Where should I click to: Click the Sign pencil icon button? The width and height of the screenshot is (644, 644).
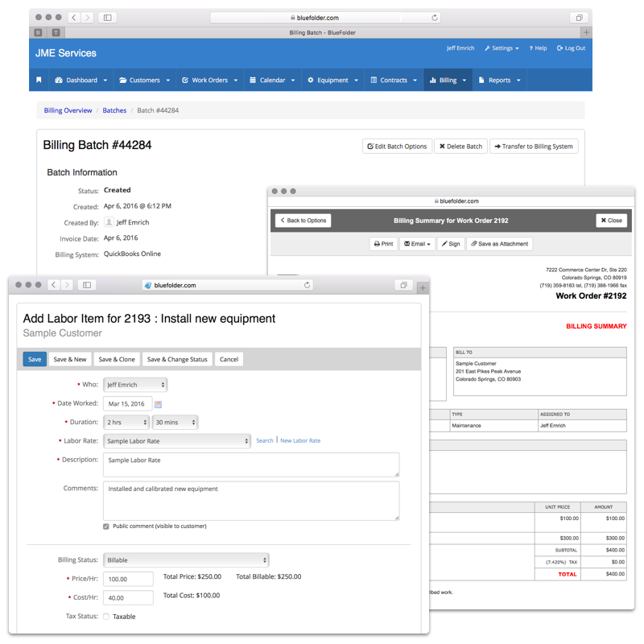pyautogui.click(x=451, y=244)
